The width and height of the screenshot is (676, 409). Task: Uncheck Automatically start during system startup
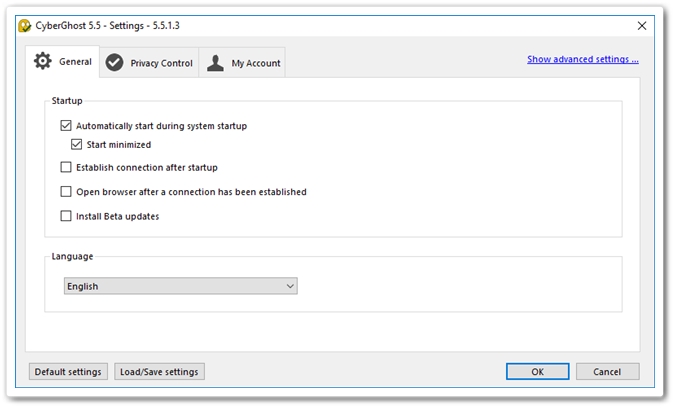pyautogui.click(x=66, y=126)
